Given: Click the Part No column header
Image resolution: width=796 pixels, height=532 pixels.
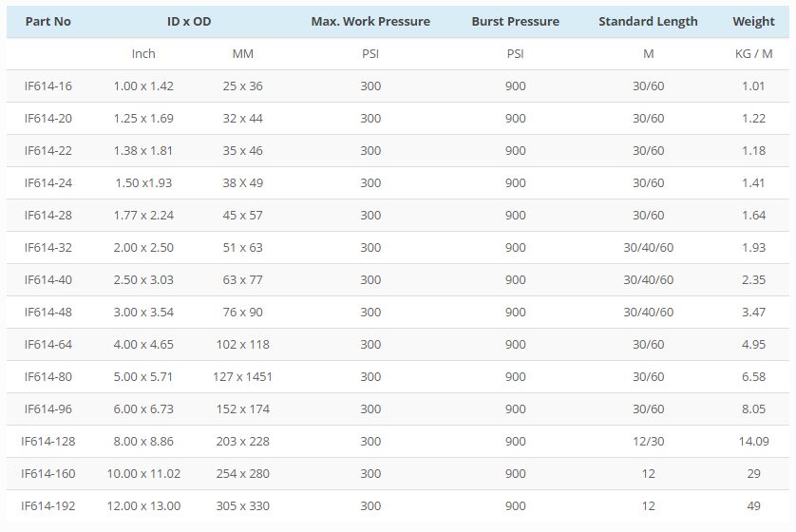Looking at the screenshot, I should pyautogui.click(x=47, y=21).
